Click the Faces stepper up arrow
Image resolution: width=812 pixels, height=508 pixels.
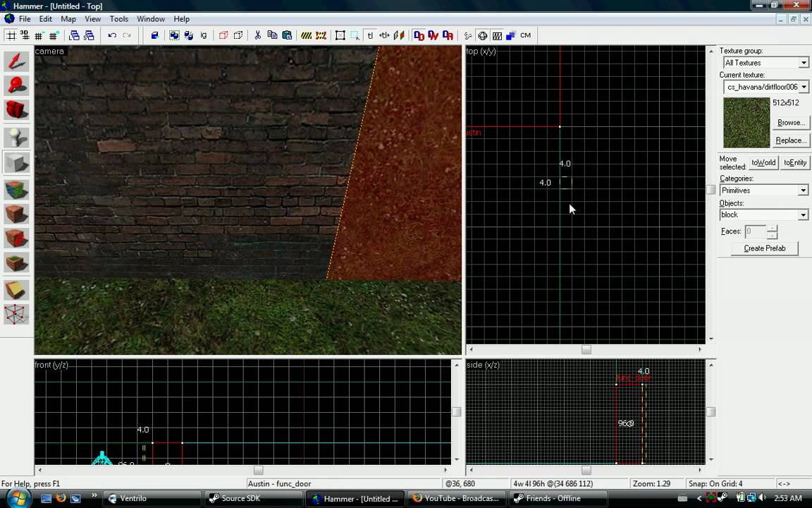[772, 229]
